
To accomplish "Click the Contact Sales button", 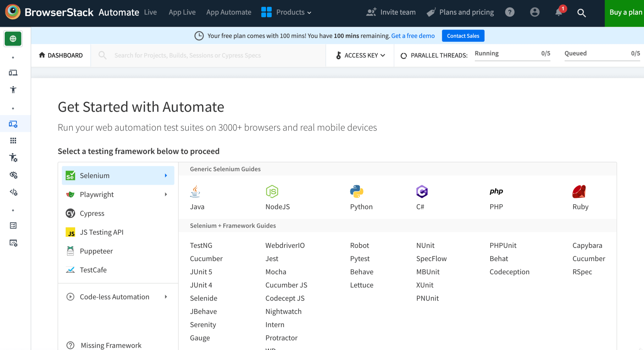I will pos(463,36).
